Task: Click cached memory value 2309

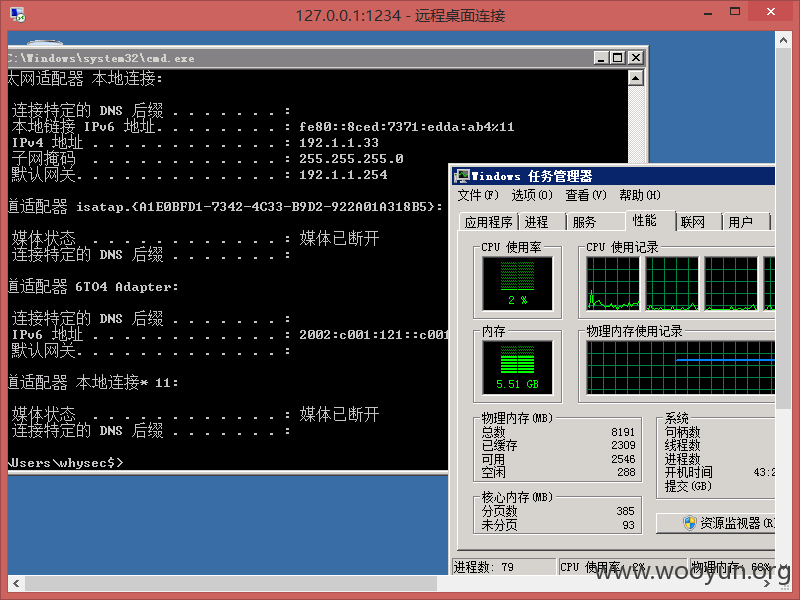Action: (623, 445)
